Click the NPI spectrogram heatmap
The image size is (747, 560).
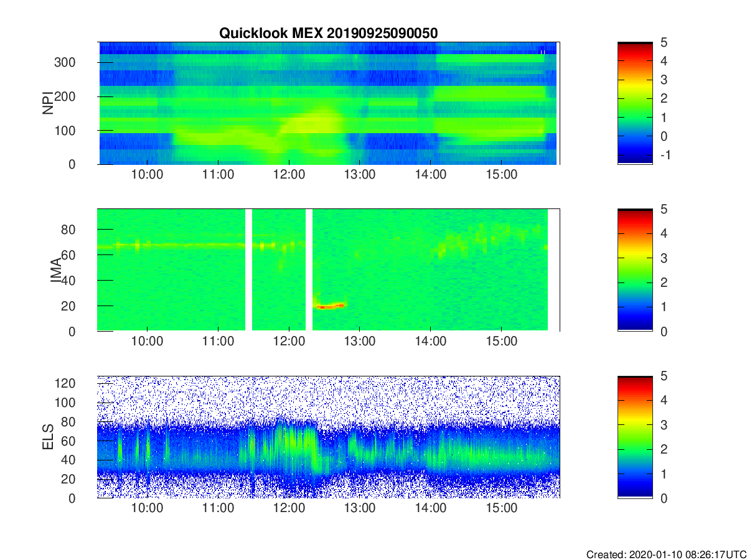(x=328, y=103)
